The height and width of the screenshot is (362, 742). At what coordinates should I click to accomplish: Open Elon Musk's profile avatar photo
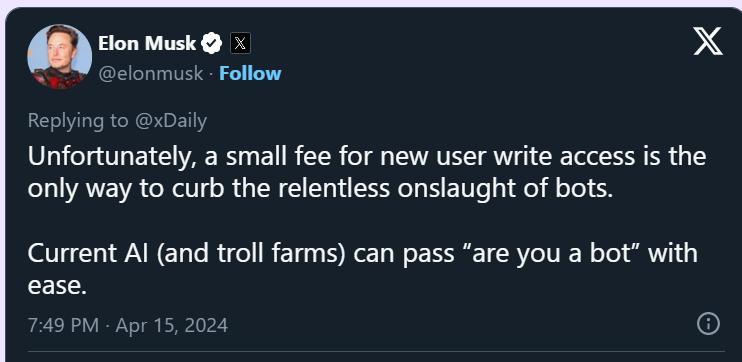click(60, 57)
